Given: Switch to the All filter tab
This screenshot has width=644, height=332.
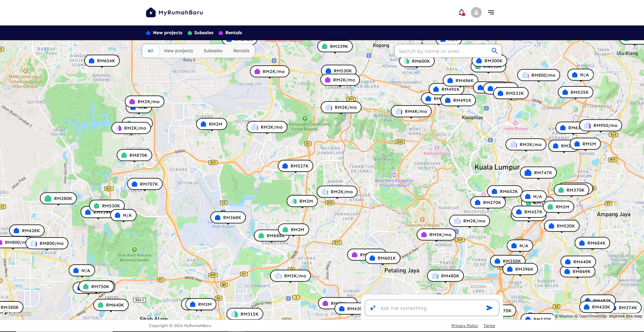Looking at the screenshot, I should coord(150,51).
